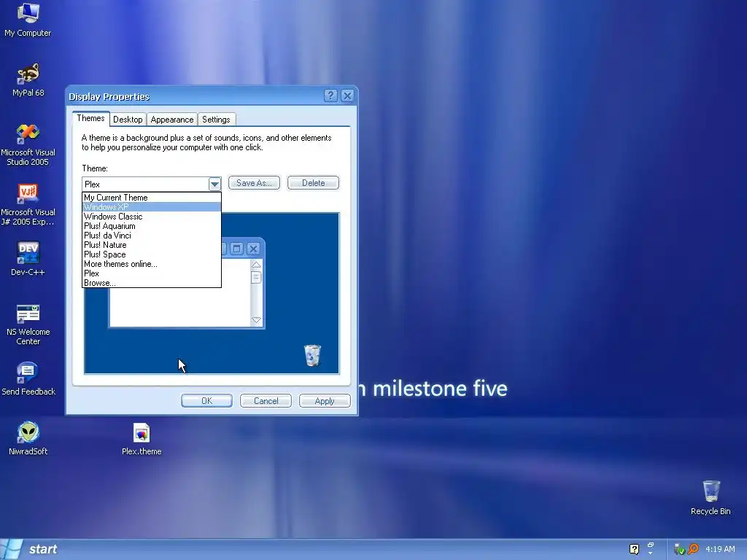Choose Plus! da Vinci theme option
Viewport: 747px width, 560px height.
coord(152,236)
